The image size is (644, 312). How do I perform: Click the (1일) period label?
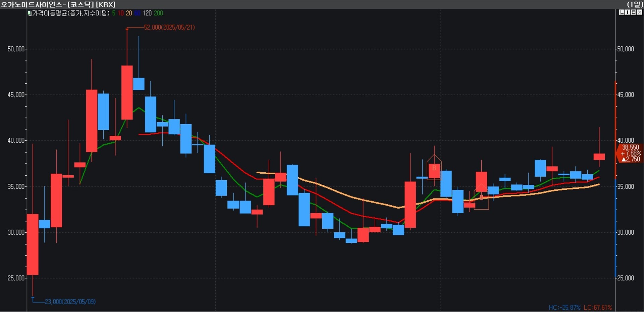click(635, 4)
